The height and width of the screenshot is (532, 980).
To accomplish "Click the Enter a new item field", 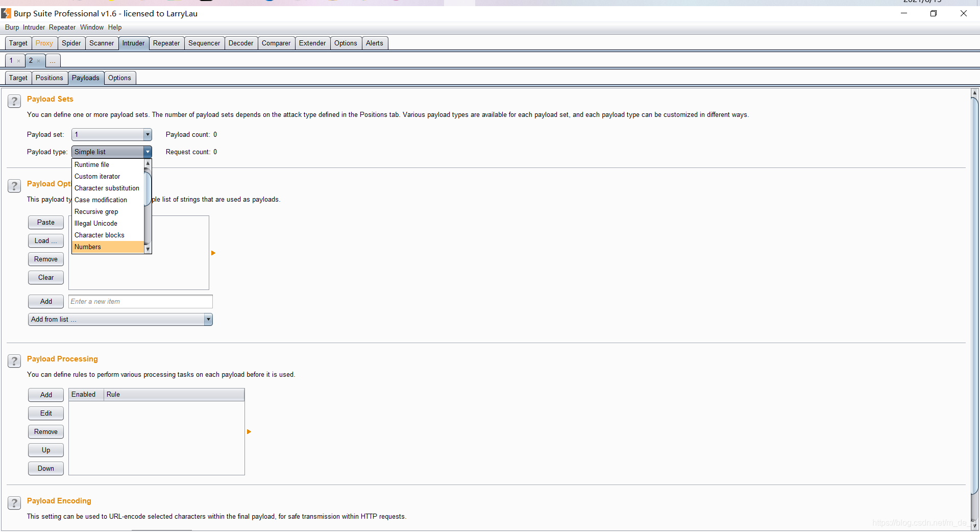I will [x=141, y=302].
